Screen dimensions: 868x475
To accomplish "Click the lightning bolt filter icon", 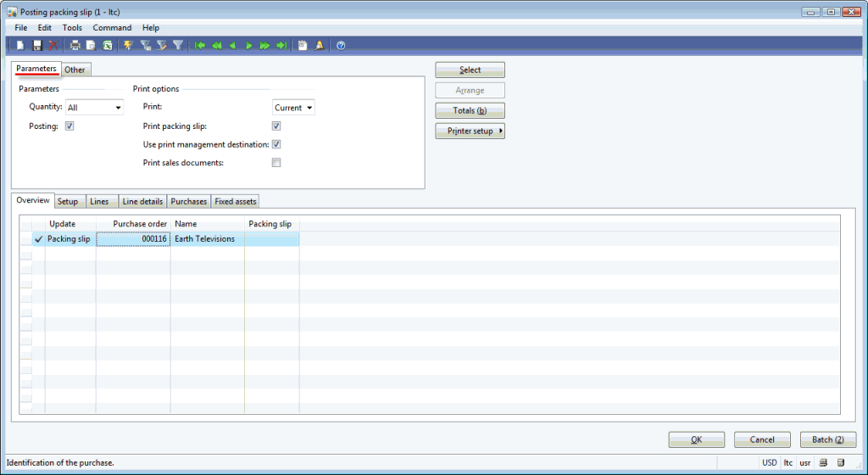I will coord(129,46).
